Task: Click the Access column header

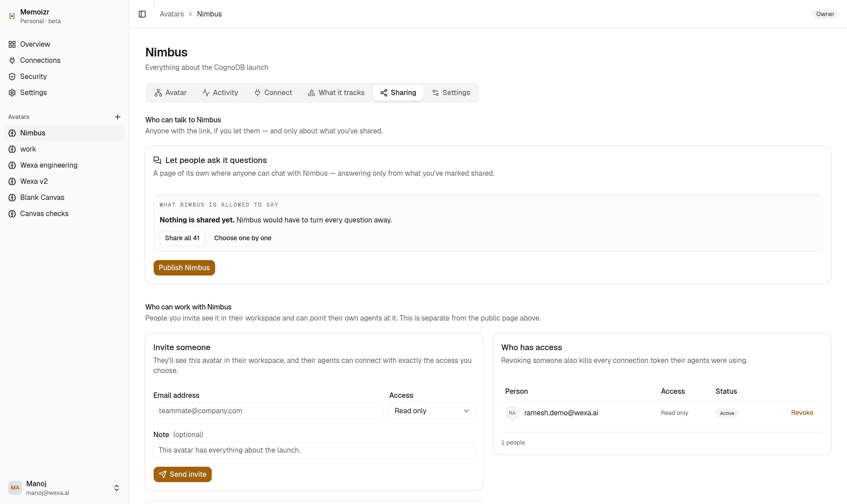Action: tap(672, 391)
